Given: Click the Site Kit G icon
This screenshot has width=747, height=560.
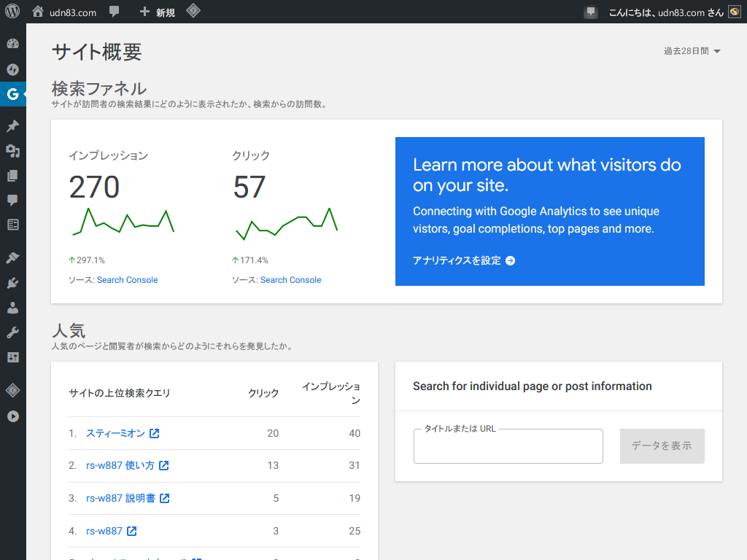Looking at the screenshot, I should pos(12,94).
